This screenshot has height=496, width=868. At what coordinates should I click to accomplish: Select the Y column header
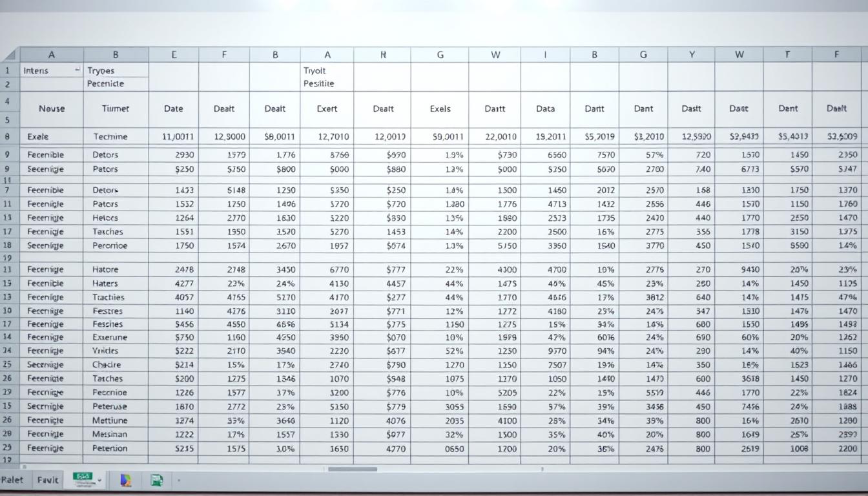[692, 54]
